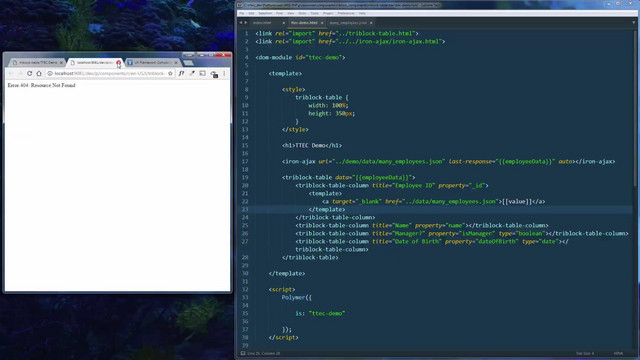
Task: Open the Find menu in the editor
Action: tap(279, 13)
